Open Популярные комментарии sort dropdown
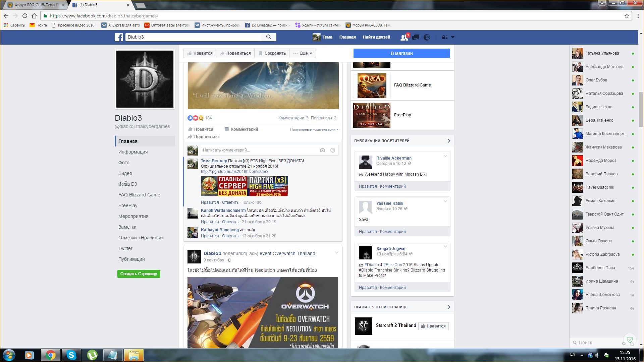 [314, 129]
